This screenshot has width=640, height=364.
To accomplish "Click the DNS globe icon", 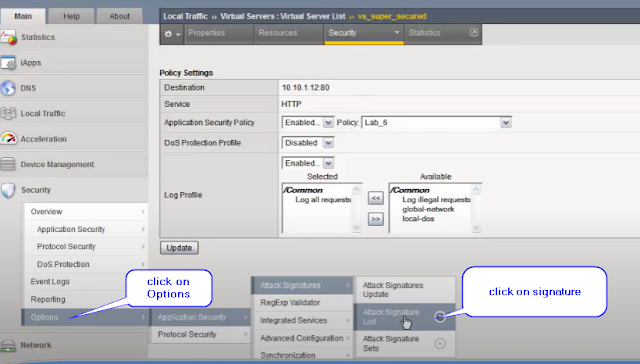I will [8, 88].
